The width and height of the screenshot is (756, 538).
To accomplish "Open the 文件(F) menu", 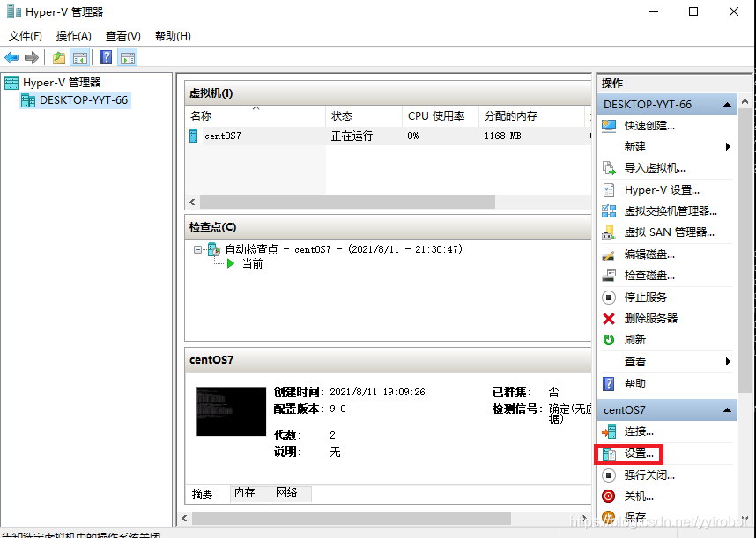I will tap(25, 35).
